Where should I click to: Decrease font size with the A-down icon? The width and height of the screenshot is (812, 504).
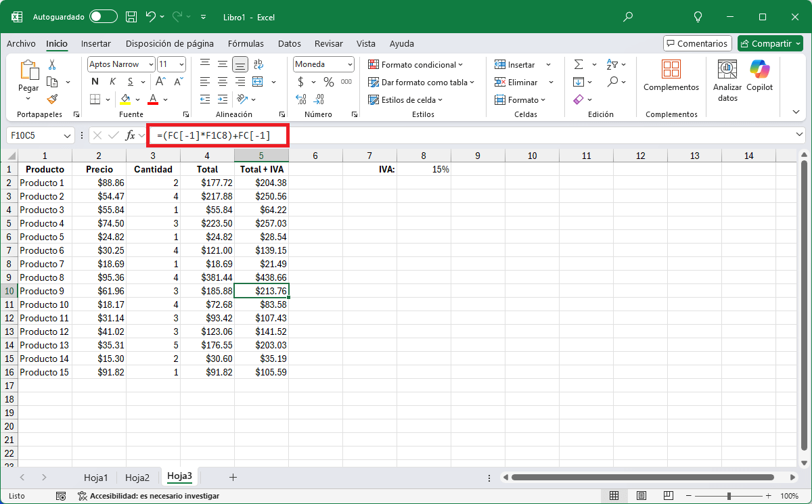[179, 82]
